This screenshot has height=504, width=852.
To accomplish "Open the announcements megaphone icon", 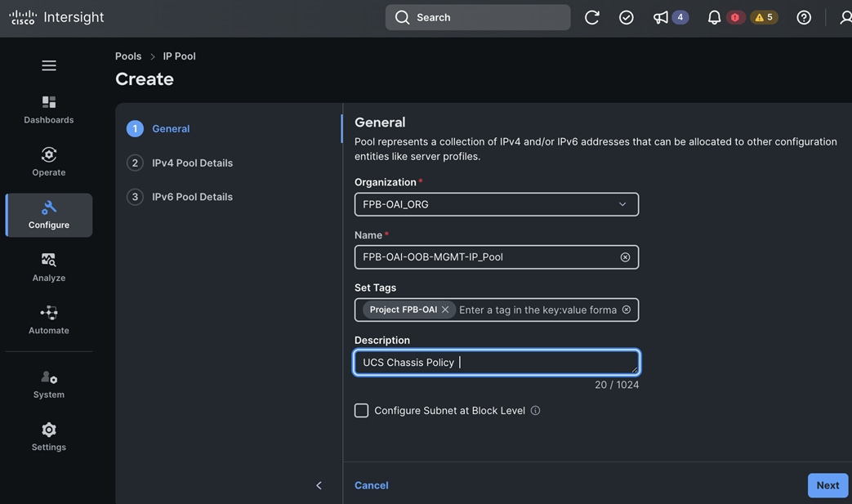I will (x=660, y=17).
